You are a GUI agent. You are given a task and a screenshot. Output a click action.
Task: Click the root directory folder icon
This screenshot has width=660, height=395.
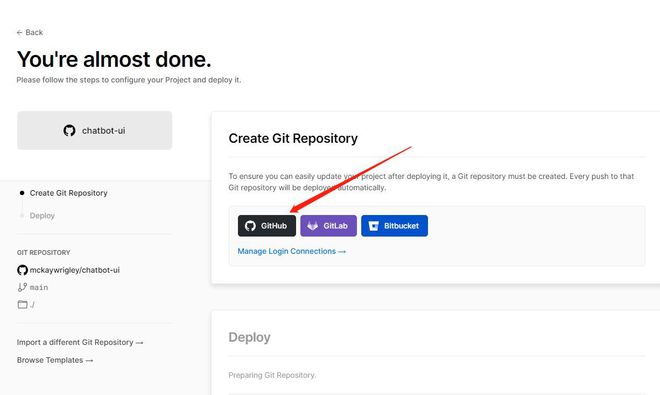coord(22,304)
